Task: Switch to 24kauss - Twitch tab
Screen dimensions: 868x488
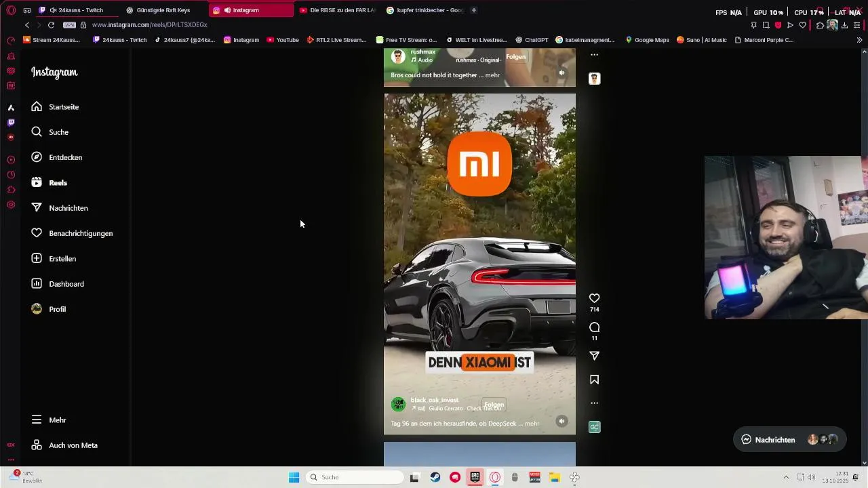Action: 76,10
